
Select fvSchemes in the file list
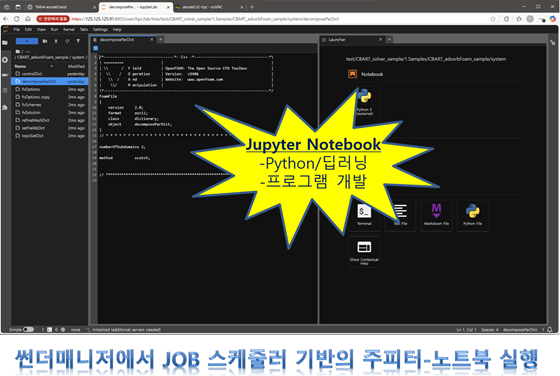pyautogui.click(x=49, y=105)
